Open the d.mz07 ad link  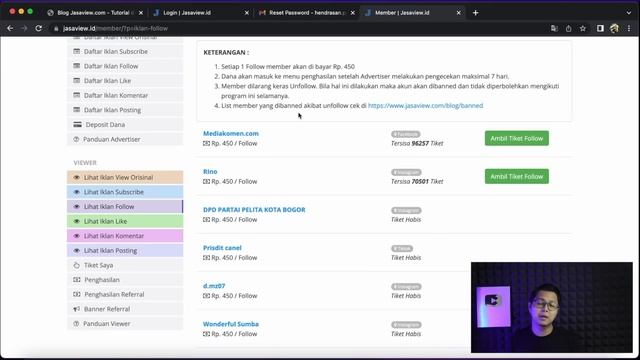(x=214, y=286)
